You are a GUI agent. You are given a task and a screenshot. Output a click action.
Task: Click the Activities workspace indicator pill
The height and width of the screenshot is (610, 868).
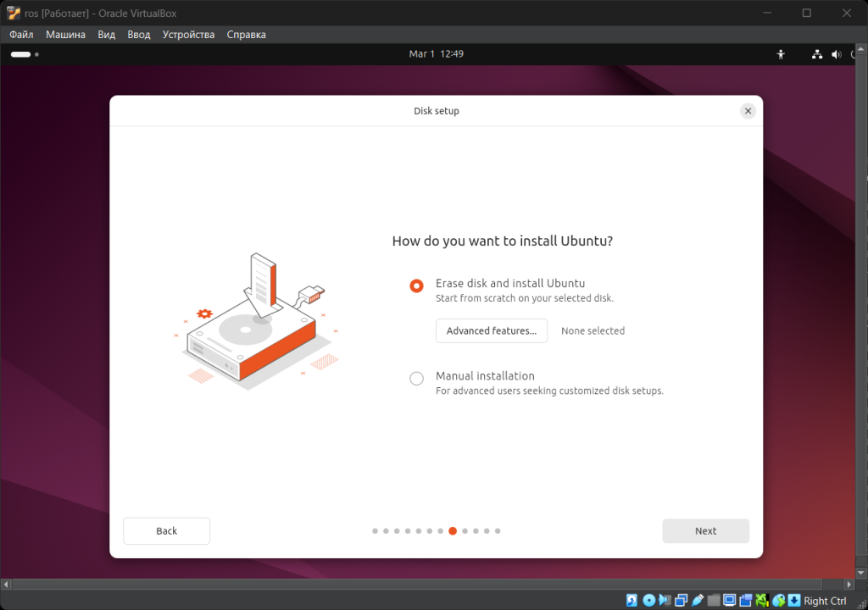coord(20,54)
